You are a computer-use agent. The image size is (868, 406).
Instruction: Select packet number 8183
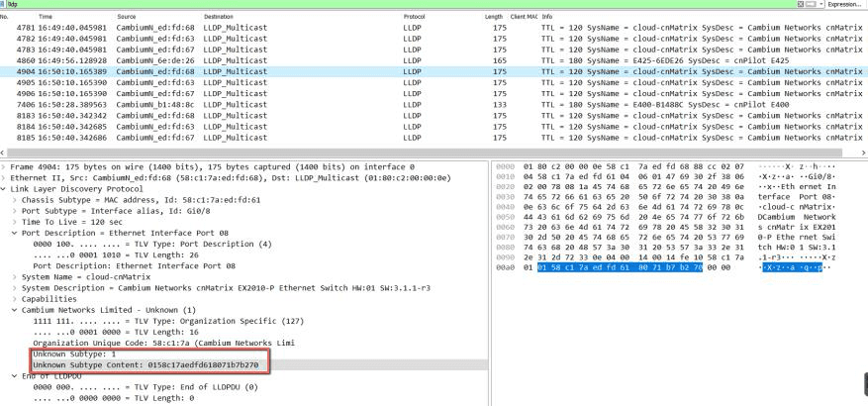(434, 116)
